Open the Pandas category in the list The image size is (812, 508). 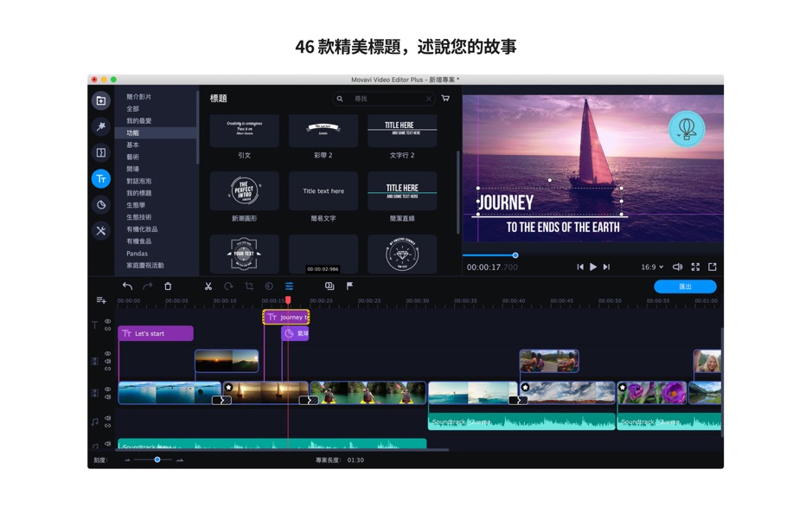coord(138,254)
